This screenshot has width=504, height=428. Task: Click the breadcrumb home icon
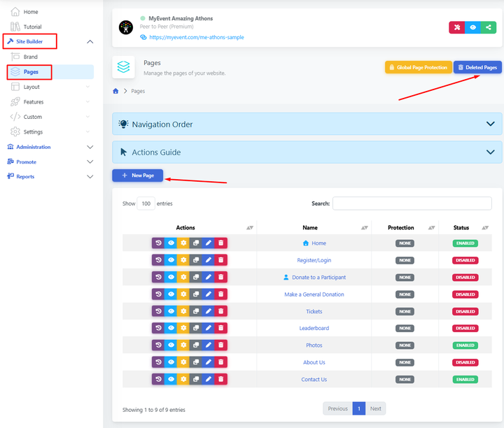click(x=115, y=91)
